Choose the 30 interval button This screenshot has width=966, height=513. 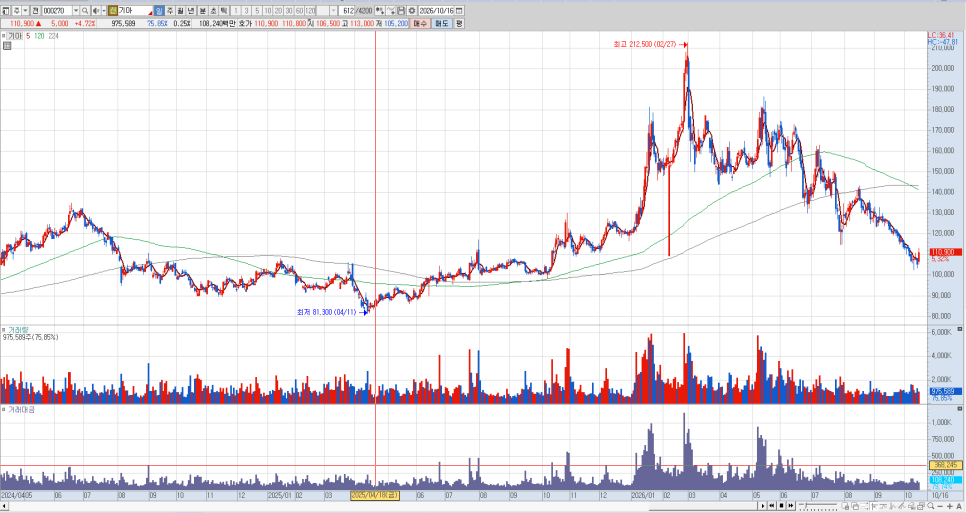288,10
